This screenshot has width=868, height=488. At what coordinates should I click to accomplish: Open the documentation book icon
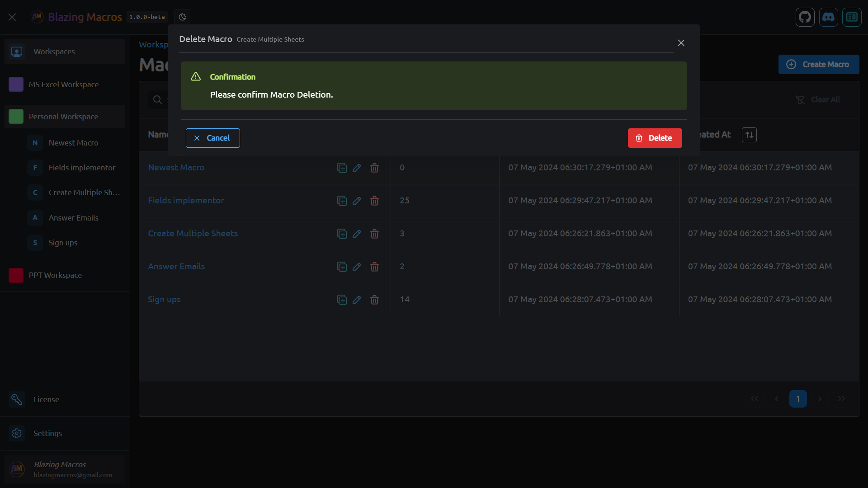coord(852,17)
